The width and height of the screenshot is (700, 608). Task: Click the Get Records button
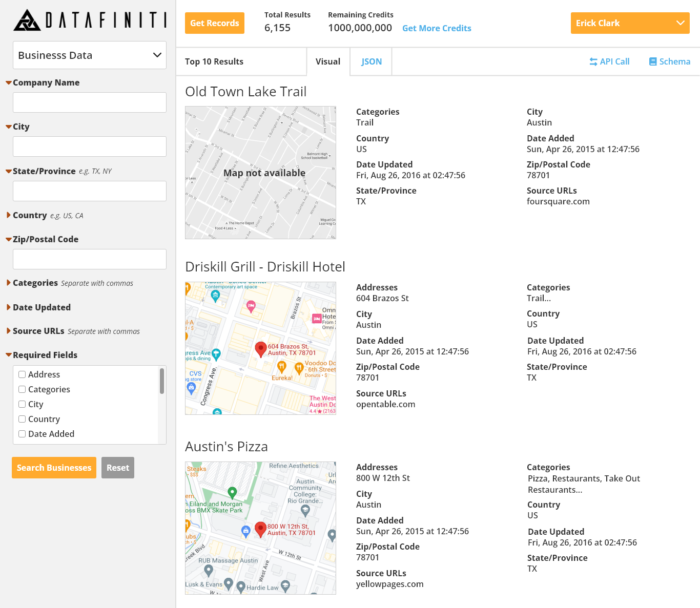click(214, 23)
